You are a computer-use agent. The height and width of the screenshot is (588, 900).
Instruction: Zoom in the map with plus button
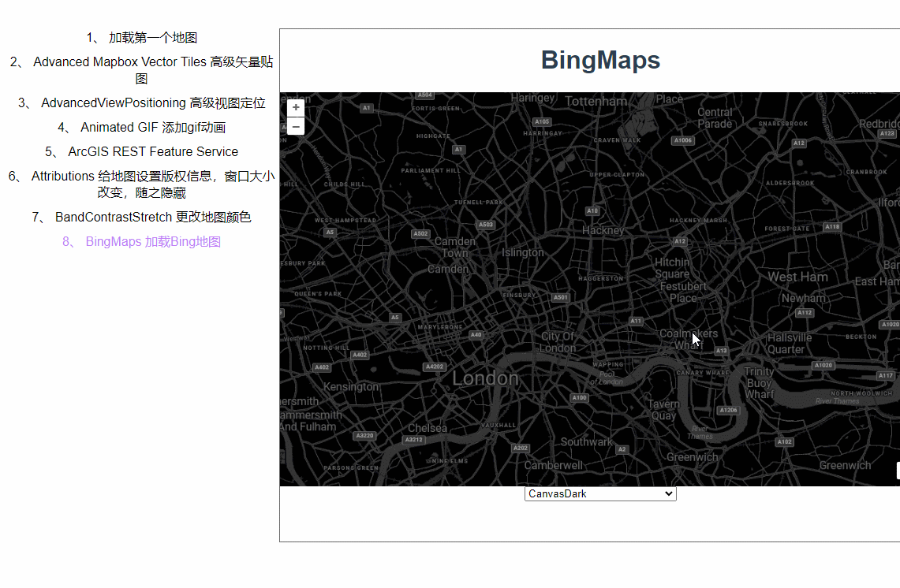tap(296, 107)
